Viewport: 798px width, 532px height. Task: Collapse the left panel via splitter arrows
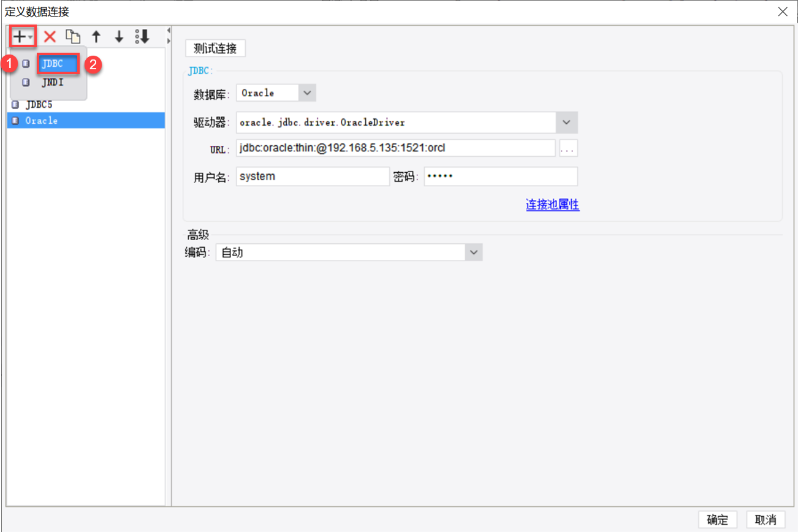pyautogui.click(x=169, y=29)
